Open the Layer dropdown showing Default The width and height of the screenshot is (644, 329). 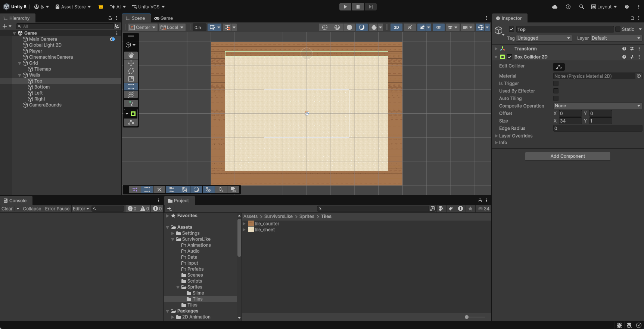(x=616, y=38)
